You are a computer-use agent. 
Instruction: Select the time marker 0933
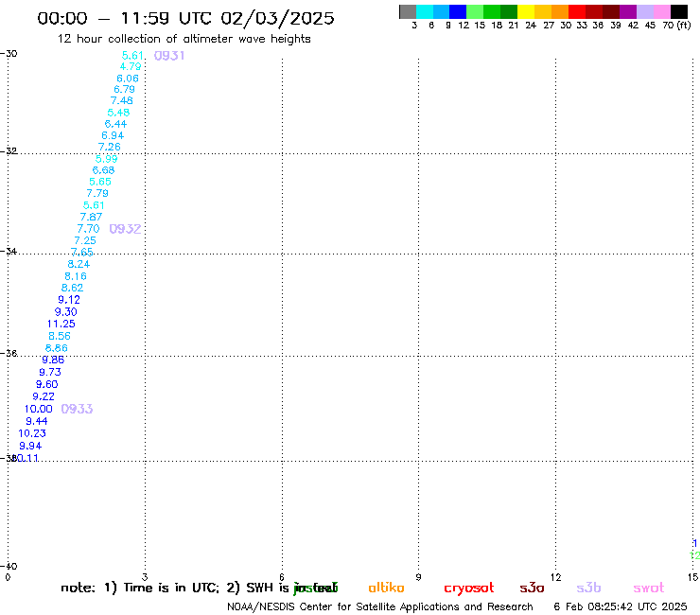[x=77, y=409]
